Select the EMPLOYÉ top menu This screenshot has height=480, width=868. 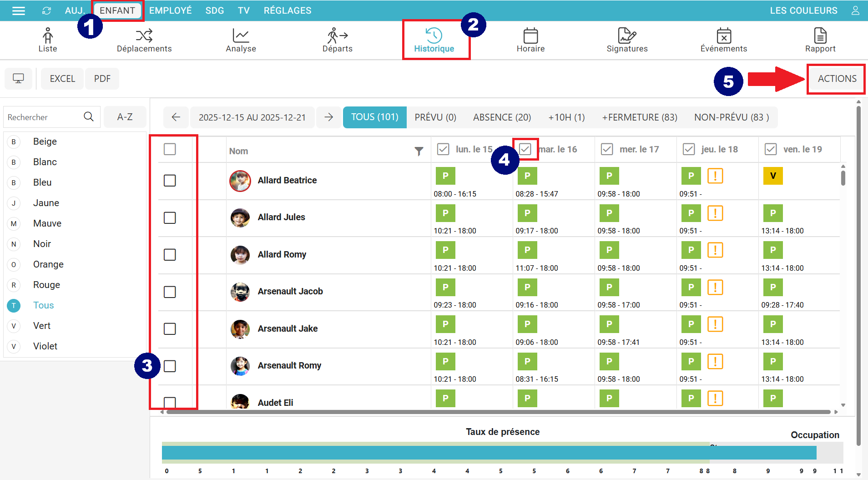coord(170,10)
